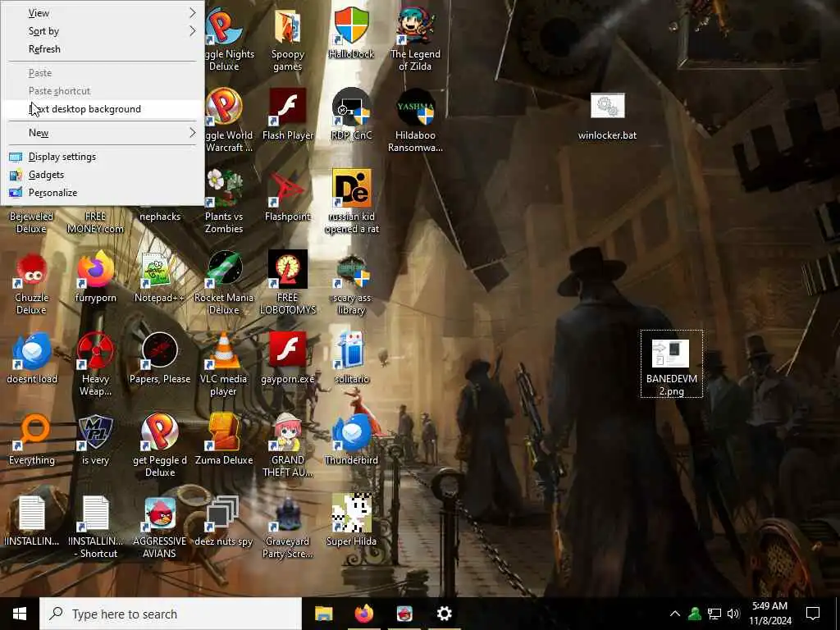840x630 pixels.
Task: Select the Graveyard Party Scre... shortcut
Action: 288,514
